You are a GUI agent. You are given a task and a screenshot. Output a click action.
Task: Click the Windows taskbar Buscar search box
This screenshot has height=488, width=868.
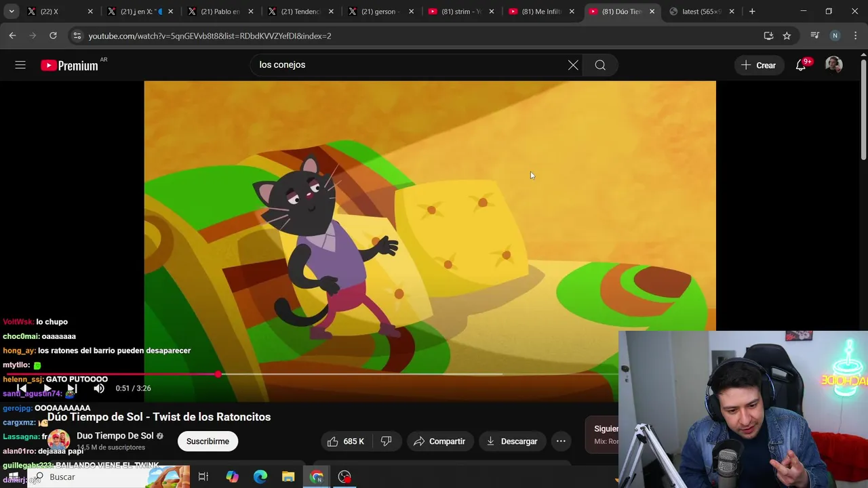coord(108,477)
